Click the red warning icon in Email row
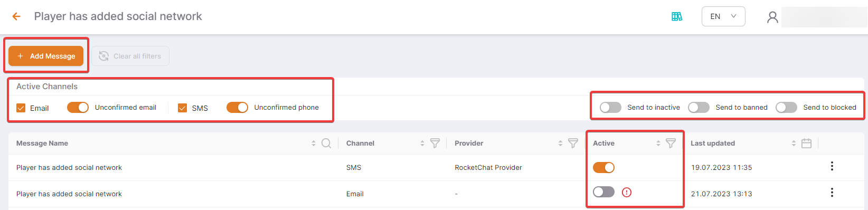The image size is (868, 210). tap(627, 192)
